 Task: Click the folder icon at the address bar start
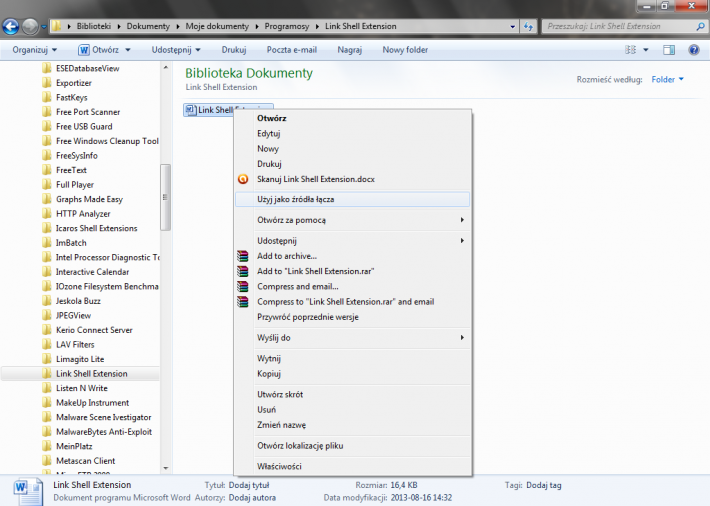[x=57, y=26]
